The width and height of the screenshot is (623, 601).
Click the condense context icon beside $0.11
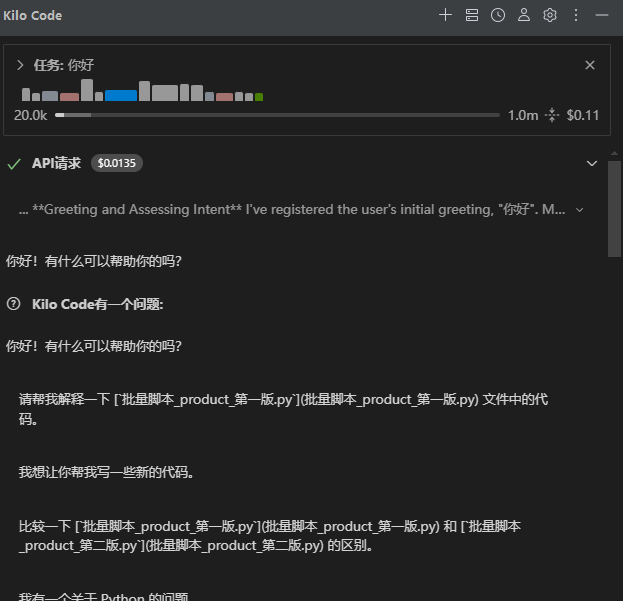pos(552,115)
